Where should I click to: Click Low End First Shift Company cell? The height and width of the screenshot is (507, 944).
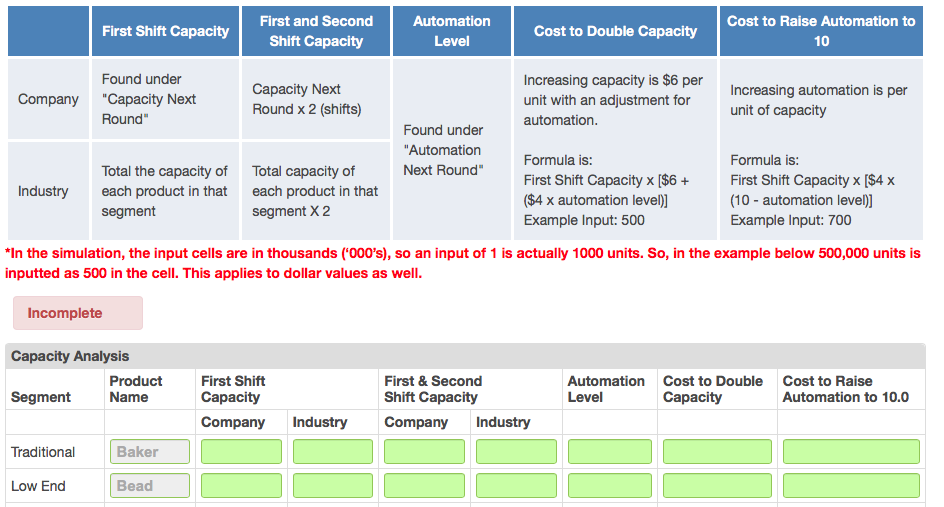[x=241, y=485]
